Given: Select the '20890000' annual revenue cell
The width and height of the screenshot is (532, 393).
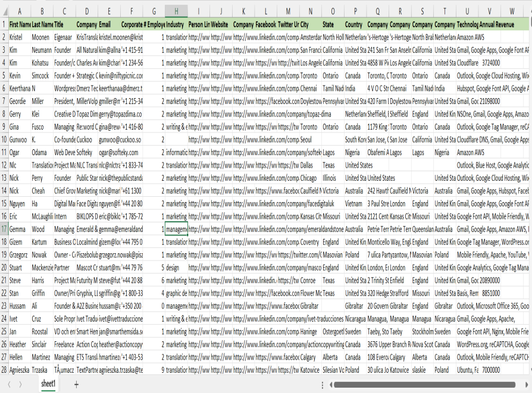Looking at the screenshot, I should pyautogui.click(x=490, y=281).
